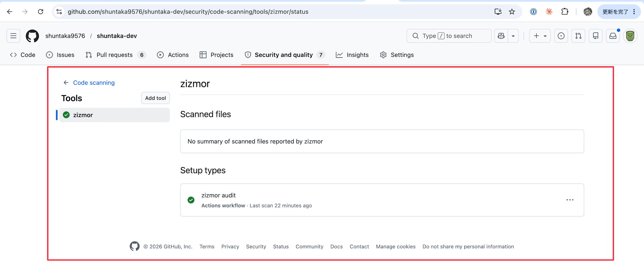The height and width of the screenshot is (268, 644).
Task: Click the address bar URL
Action: click(x=188, y=12)
